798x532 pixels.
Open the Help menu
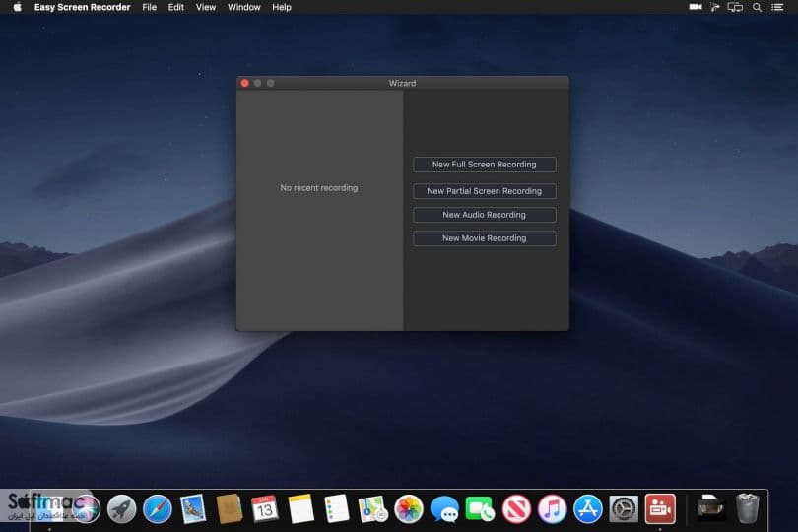point(282,7)
